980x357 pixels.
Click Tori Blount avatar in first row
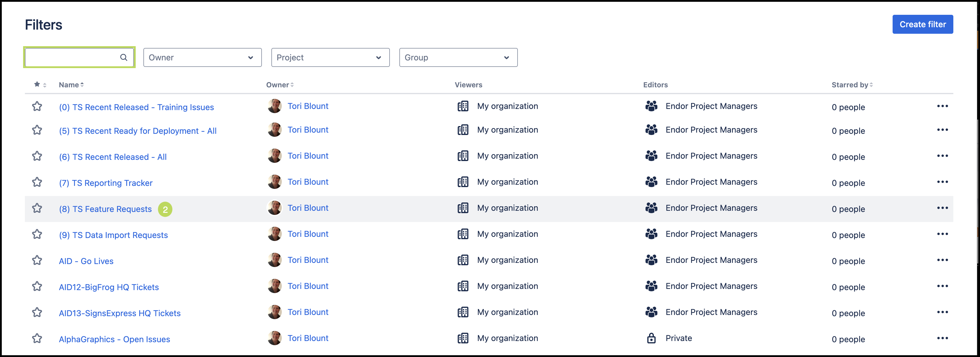tap(274, 106)
